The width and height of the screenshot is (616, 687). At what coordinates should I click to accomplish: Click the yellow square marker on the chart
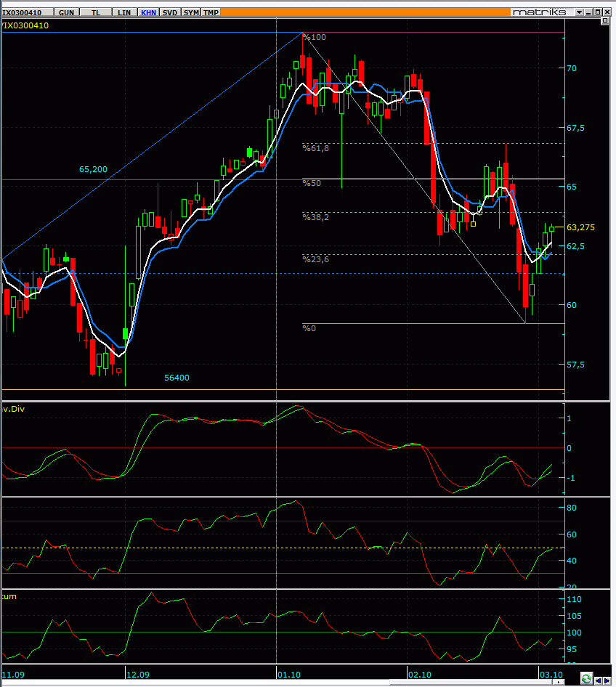473,224
